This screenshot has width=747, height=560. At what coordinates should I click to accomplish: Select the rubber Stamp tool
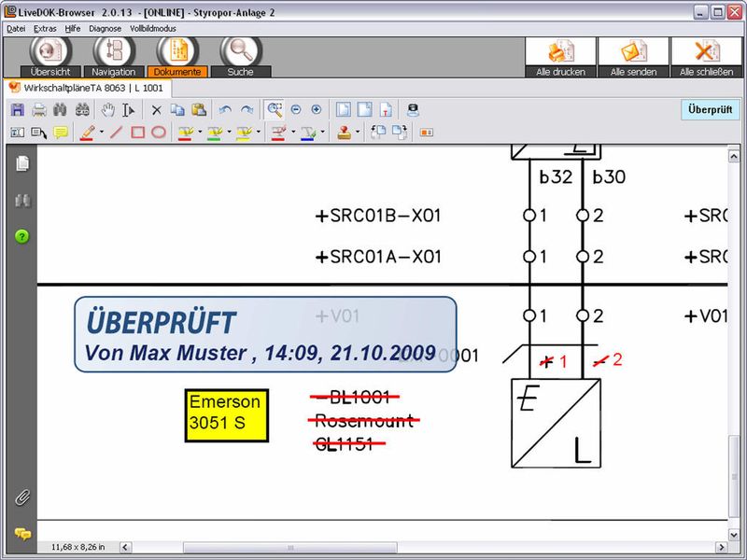click(344, 133)
